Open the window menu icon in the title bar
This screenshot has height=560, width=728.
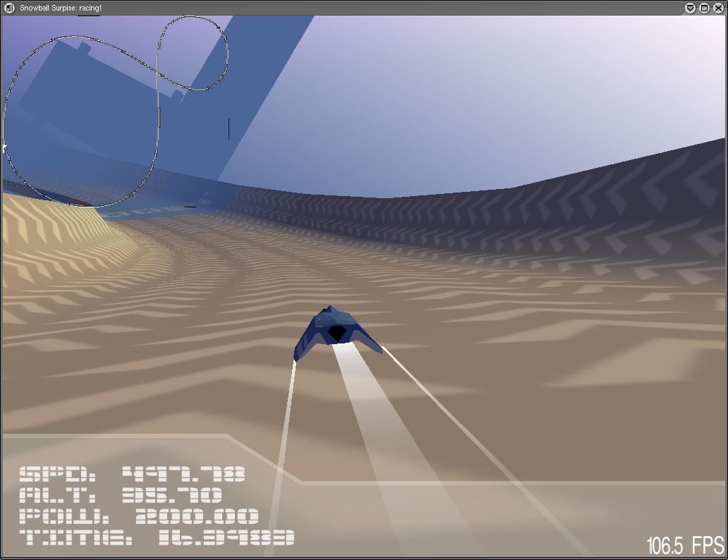coord(9,8)
